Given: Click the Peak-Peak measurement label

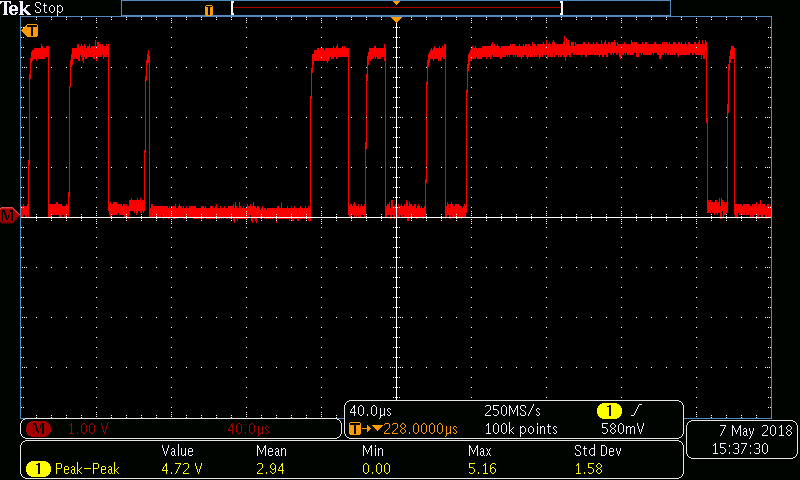Looking at the screenshot, I should (87, 469).
